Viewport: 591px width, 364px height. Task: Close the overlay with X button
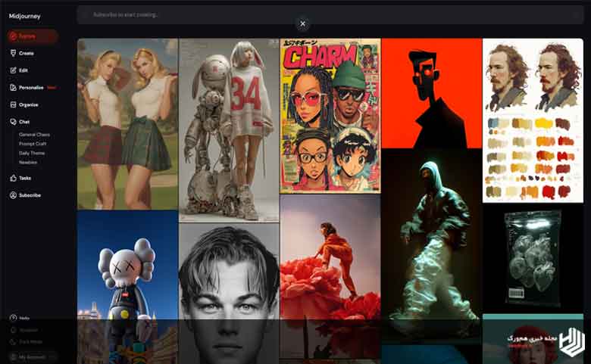[302, 24]
